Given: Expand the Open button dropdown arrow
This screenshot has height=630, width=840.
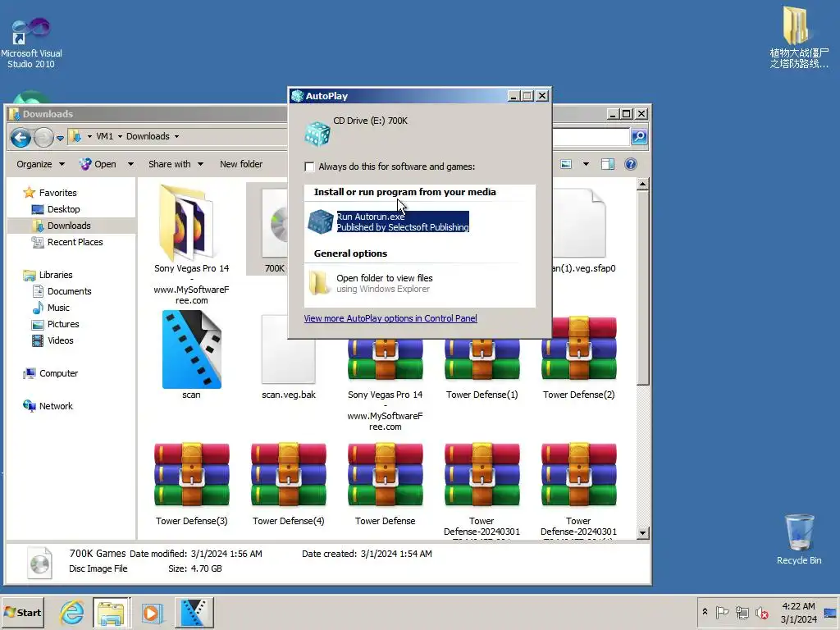Looking at the screenshot, I should 130,164.
